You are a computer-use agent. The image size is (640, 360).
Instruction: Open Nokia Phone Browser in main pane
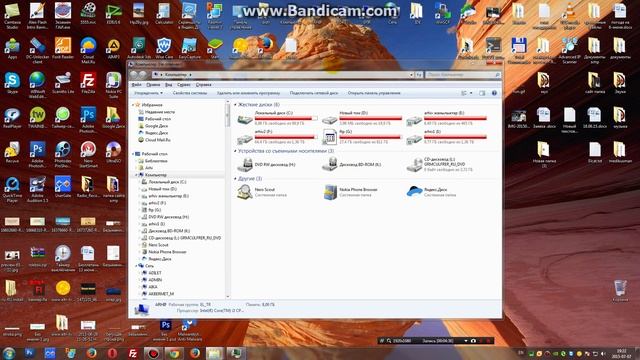click(351, 192)
